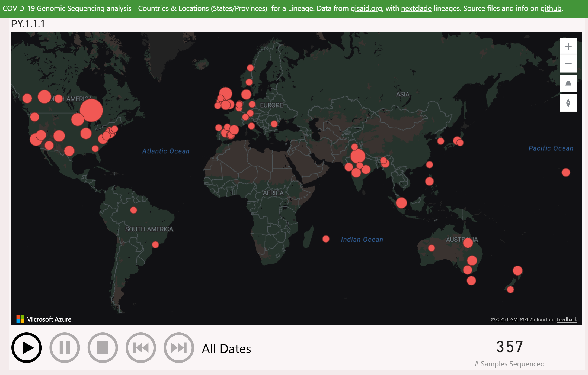Open the nextclade link in header
The width and height of the screenshot is (588, 375).
416,8
